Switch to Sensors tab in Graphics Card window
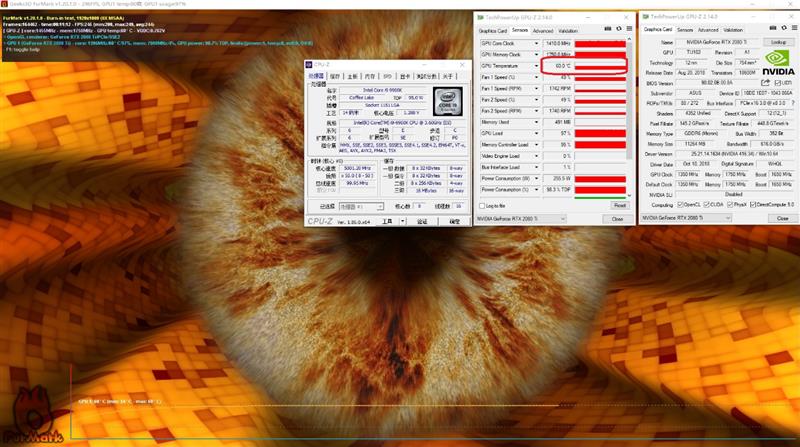This screenshot has width=800, height=447. coord(685,30)
